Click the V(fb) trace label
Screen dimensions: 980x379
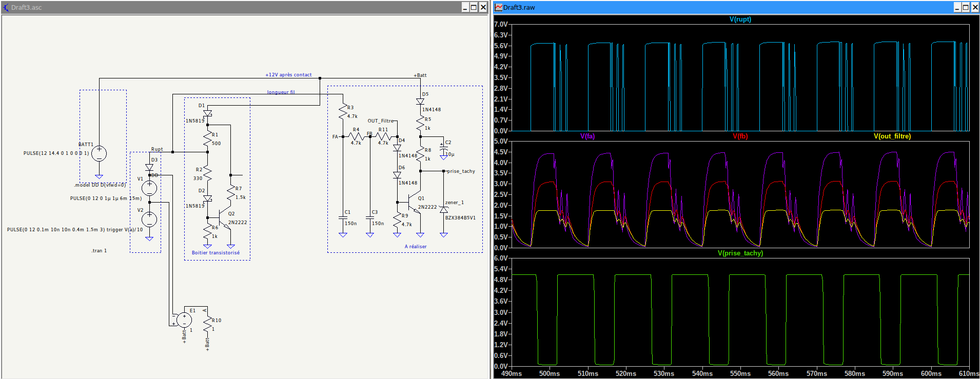740,136
